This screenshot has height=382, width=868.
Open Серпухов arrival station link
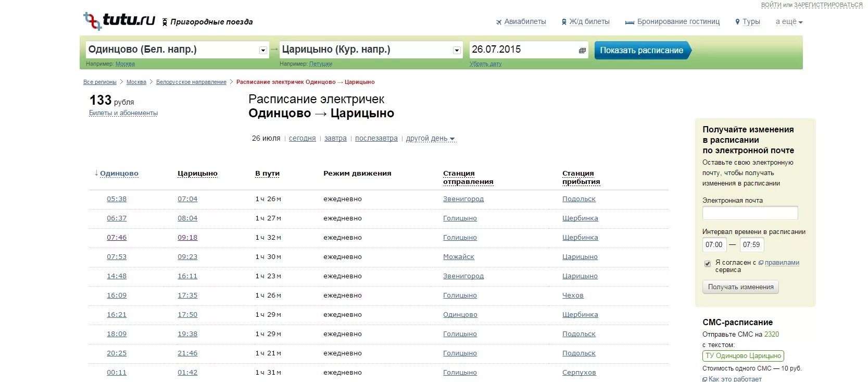(579, 373)
